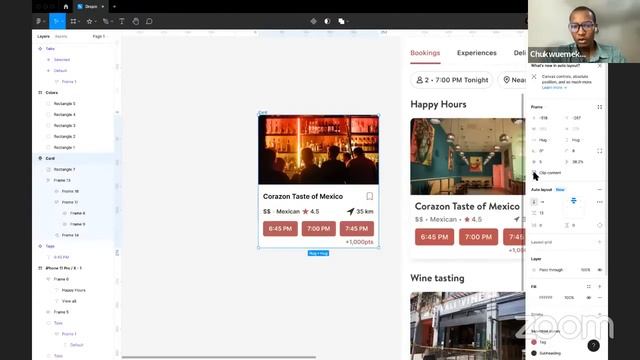Screen dimensions: 640x360
Task: Click the 6:45 PM button in the phone mockup
Action: [434, 237]
